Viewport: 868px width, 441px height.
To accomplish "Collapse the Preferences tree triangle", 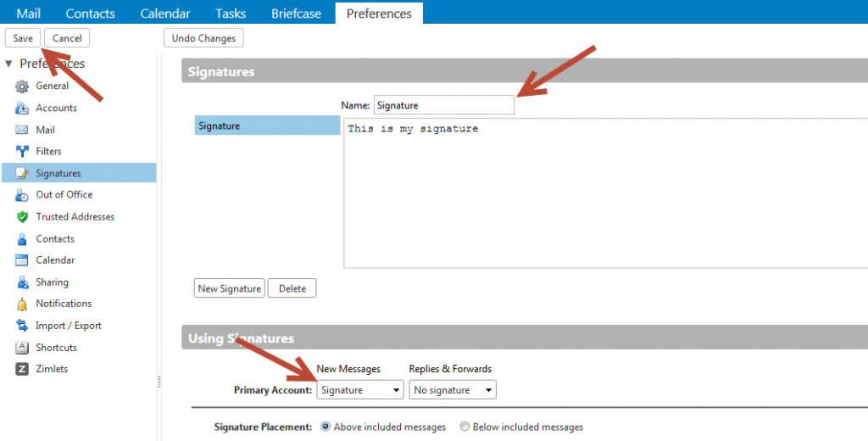I will coord(8,64).
